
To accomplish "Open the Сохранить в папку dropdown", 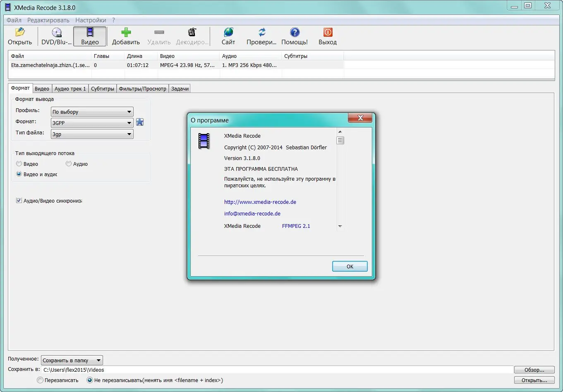I will click(72, 360).
